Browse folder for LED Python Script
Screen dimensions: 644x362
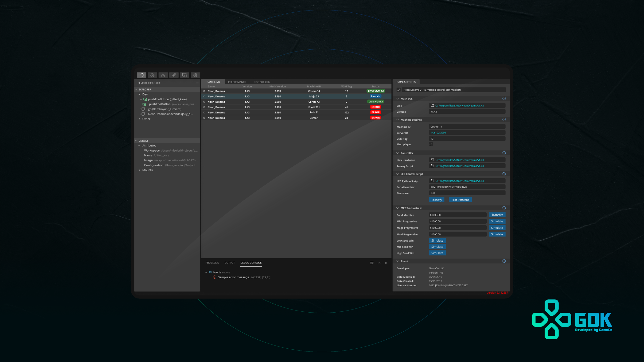432,181
